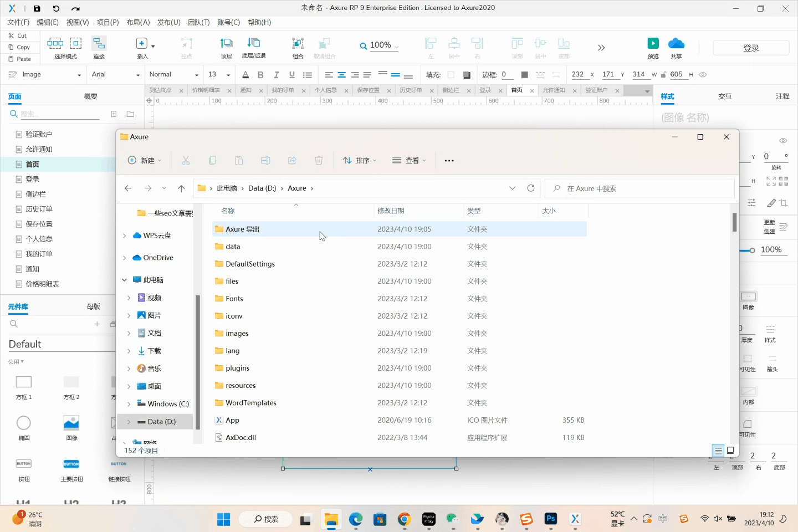Click the Insert (插入) tool icon
The image size is (798, 532).
coord(142,44)
